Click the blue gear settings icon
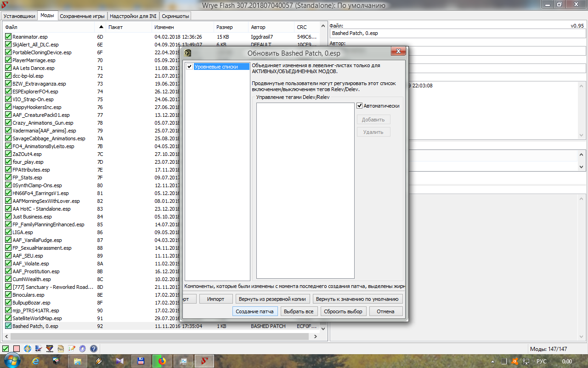588x368 pixels. point(83,349)
